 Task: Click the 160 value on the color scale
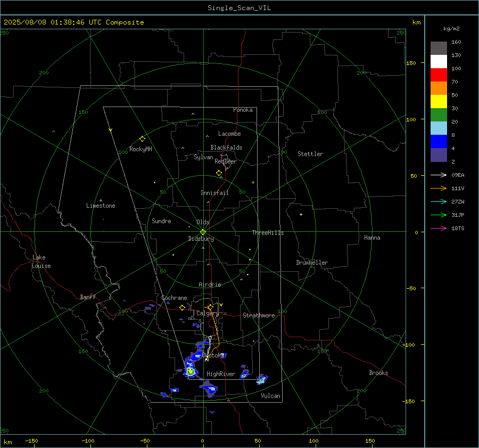(x=456, y=42)
